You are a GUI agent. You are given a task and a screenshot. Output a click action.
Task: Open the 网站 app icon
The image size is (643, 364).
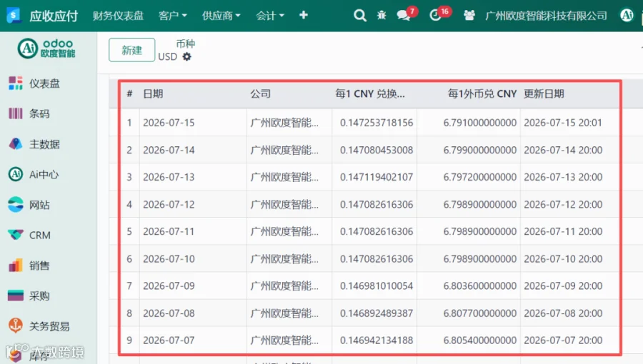click(16, 204)
